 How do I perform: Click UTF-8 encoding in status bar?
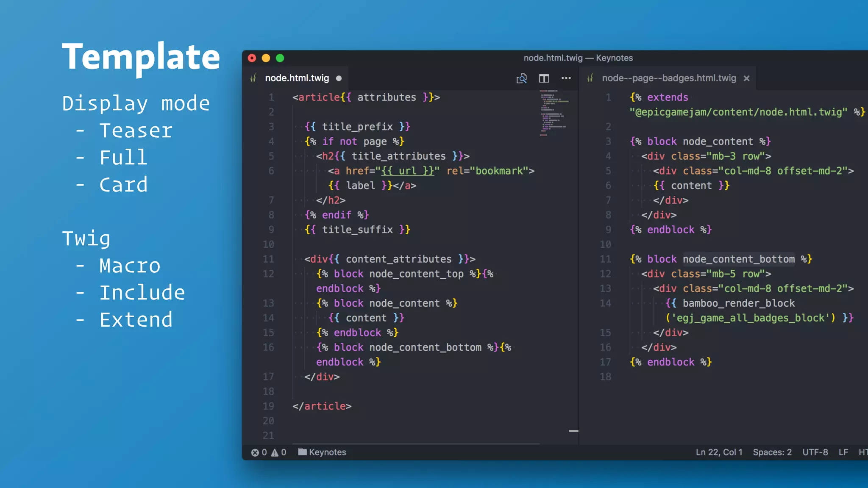[815, 452]
